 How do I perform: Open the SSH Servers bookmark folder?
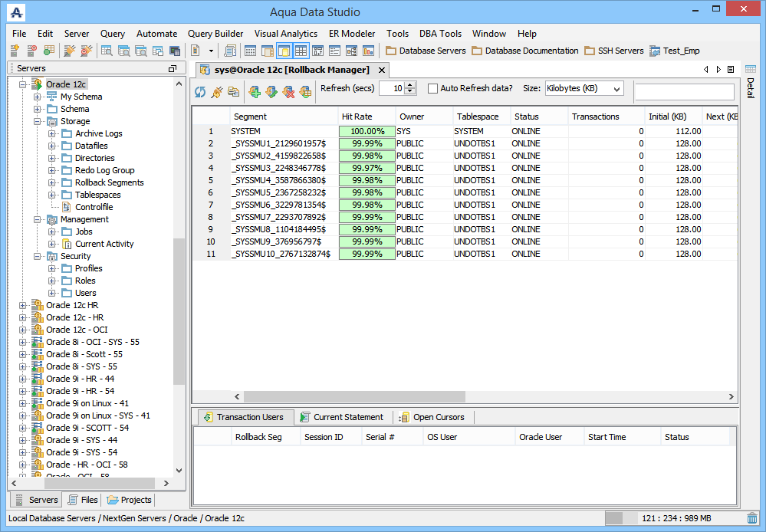click(x=614, y=51)
